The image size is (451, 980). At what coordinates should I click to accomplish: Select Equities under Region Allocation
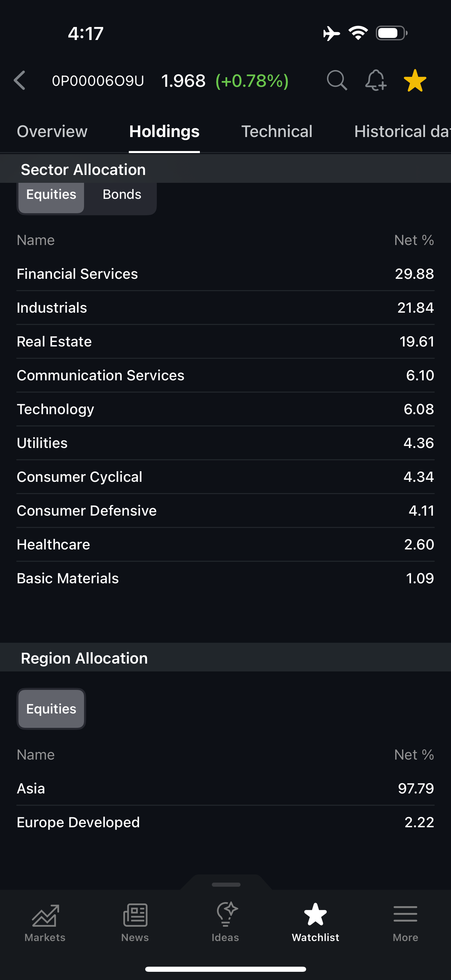coord(51,709)
